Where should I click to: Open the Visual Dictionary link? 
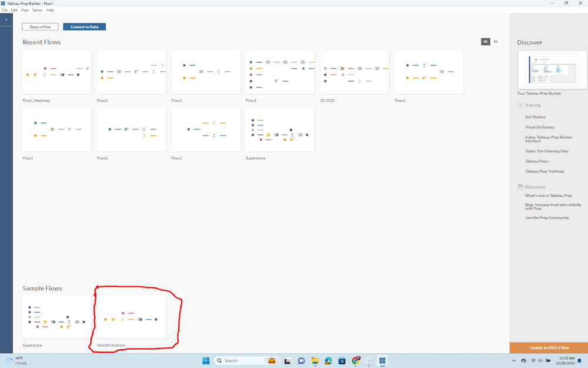(540, 127)
